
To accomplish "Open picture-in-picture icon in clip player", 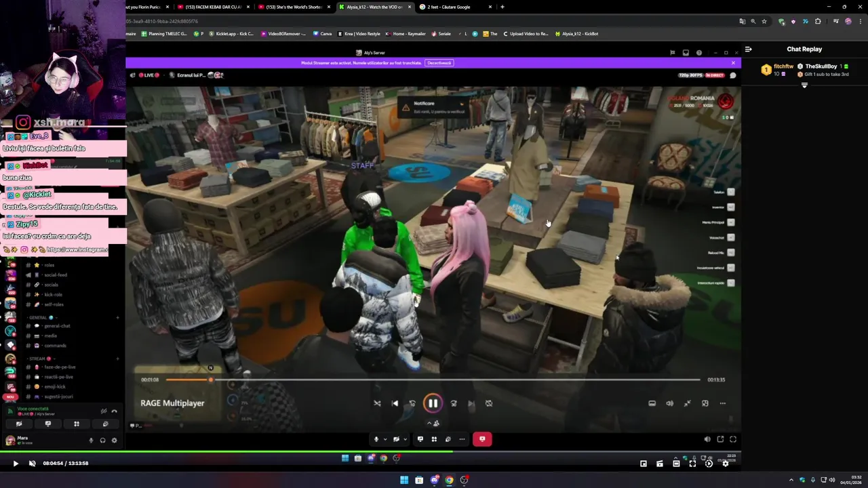I will coord(705,403).
